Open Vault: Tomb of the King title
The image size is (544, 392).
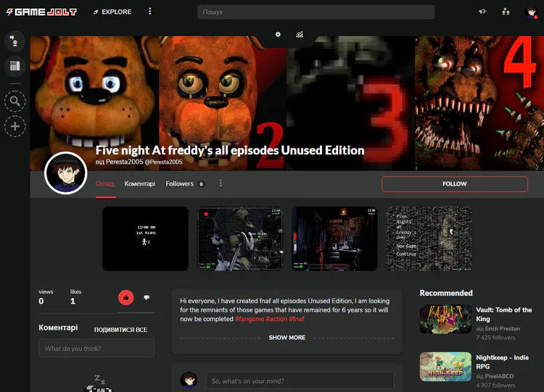coord(504,314)
